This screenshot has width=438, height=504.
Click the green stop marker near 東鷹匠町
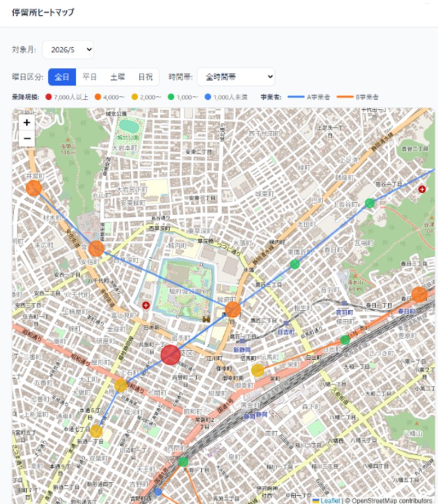[x=295, y=264]
